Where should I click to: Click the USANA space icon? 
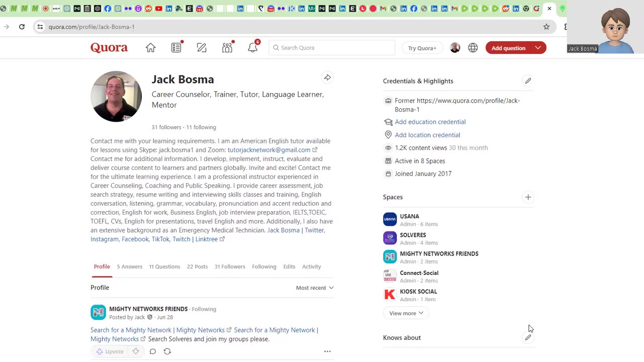(x=390, y=219)
